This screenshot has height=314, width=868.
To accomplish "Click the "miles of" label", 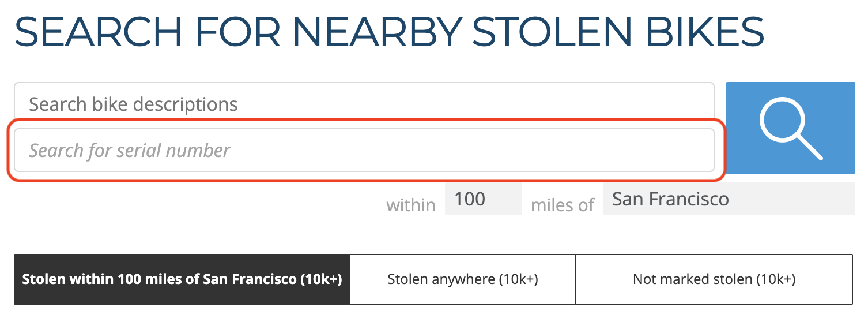I will click(x=562, y=205).
